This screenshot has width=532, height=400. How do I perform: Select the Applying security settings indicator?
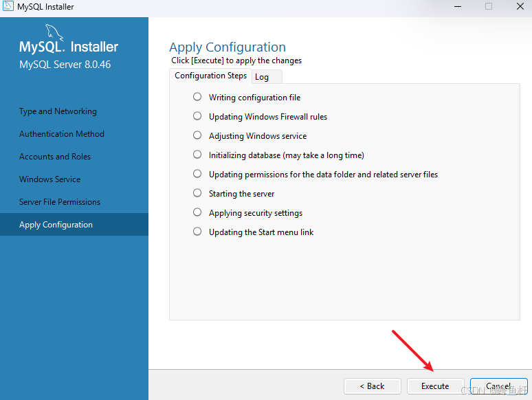[197, 212]
